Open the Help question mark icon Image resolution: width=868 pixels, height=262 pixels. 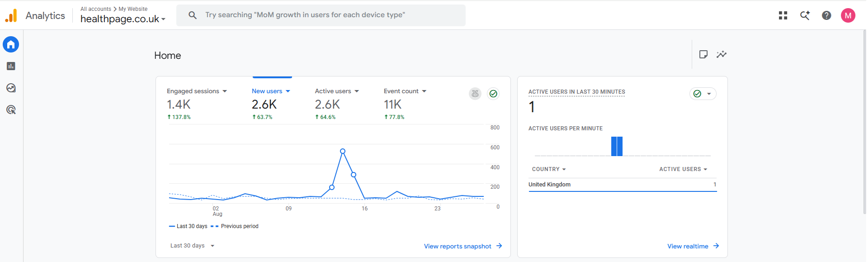pos(826,15)
